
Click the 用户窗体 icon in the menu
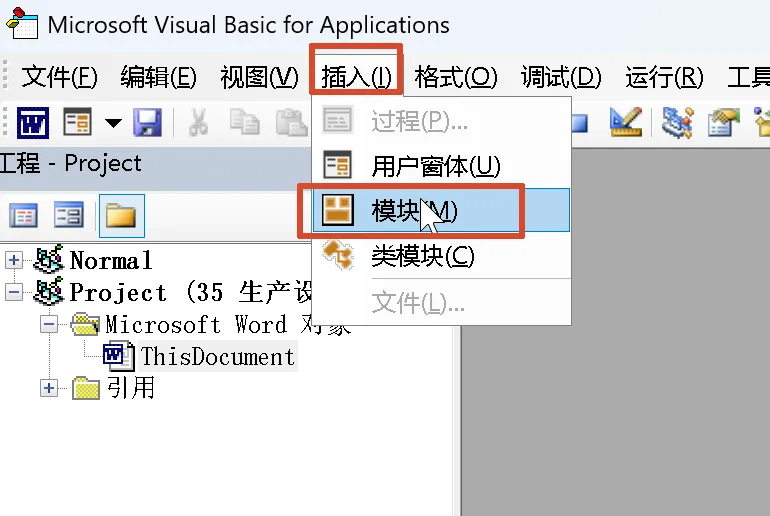[338, 165]
